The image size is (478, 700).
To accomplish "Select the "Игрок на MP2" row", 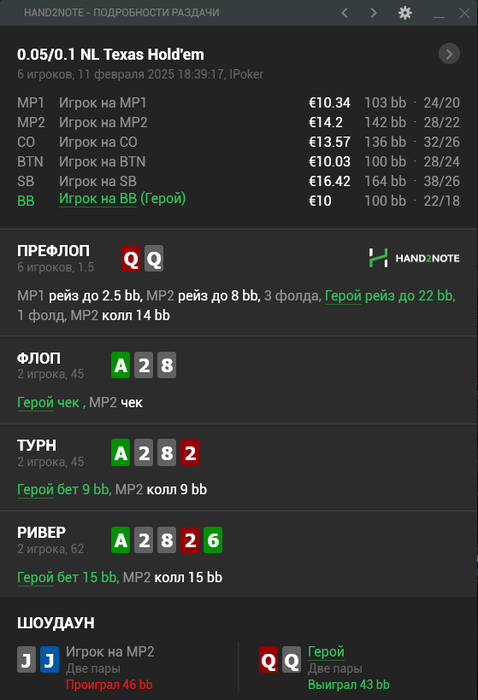I will (238, 122).
